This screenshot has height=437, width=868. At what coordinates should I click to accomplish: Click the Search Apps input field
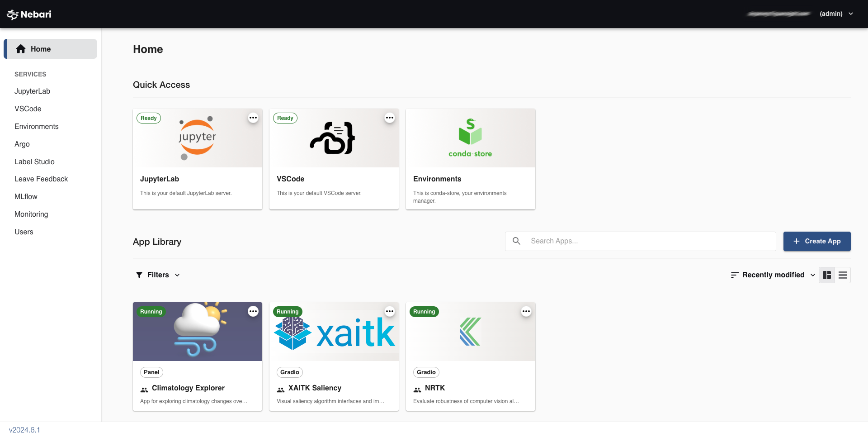pyautogui.click(x=633, y=241)
